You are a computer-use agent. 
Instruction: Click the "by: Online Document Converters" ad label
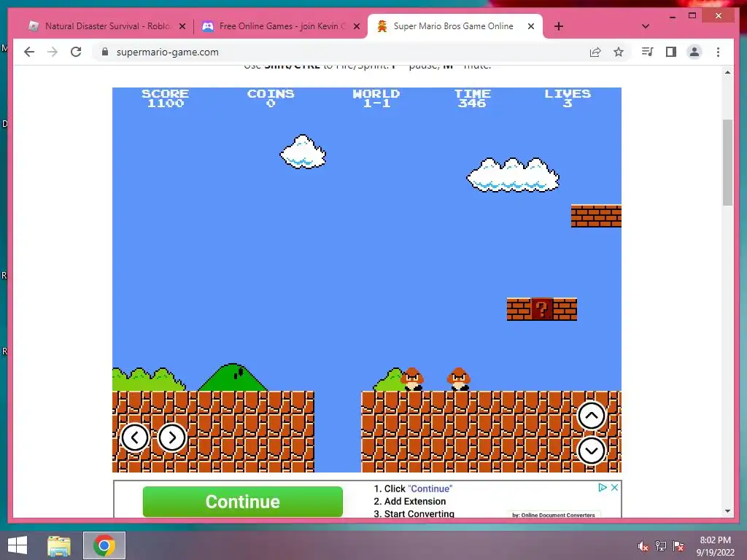pos(554,515)
